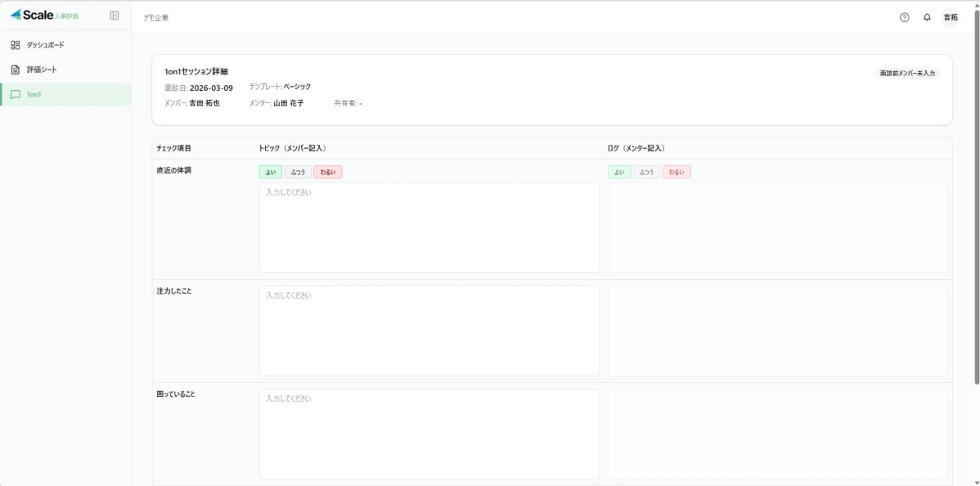This screenshot has height=486, width=980.
Task: Select ふつう in the mentor ログ column
Action: (646, 173)
